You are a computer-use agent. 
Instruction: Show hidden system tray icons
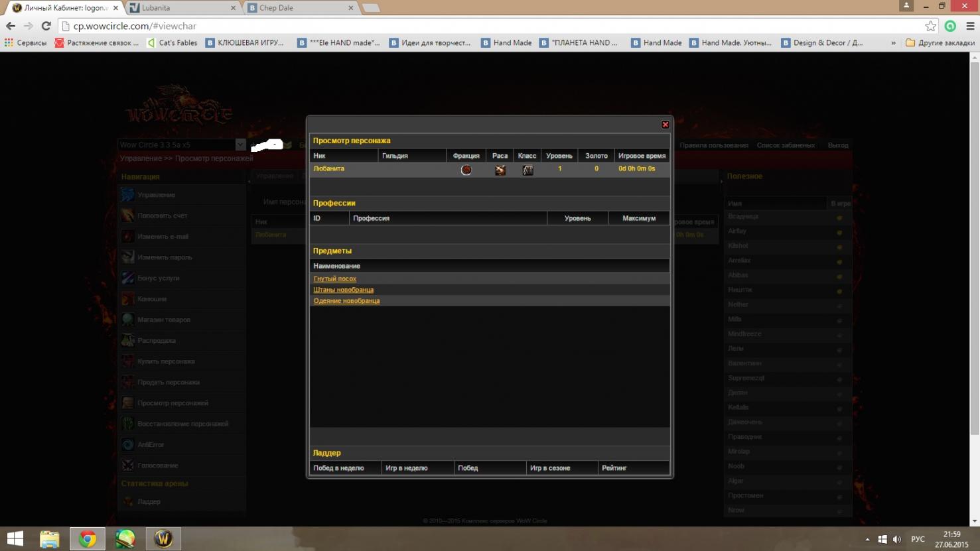[x=867, y=539]
